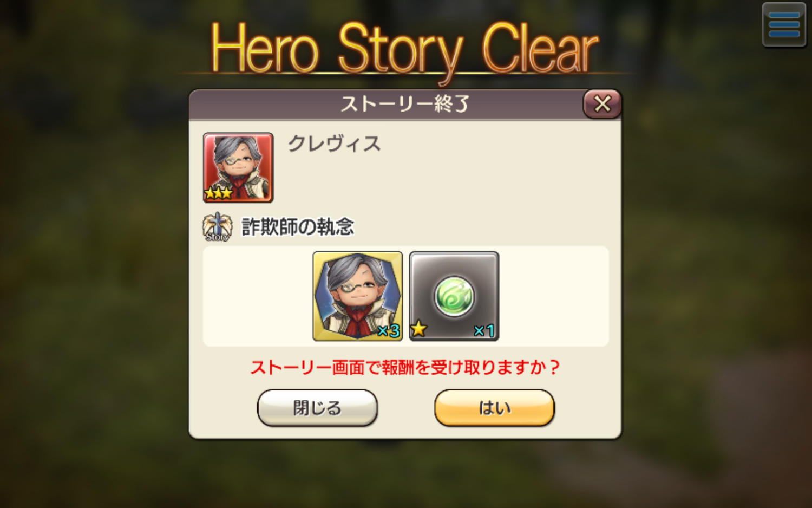Tap the ×3 quantity on shard reward
Image resolution: width=812 pixels, height=508 pixels.
[x=388, y=331]
